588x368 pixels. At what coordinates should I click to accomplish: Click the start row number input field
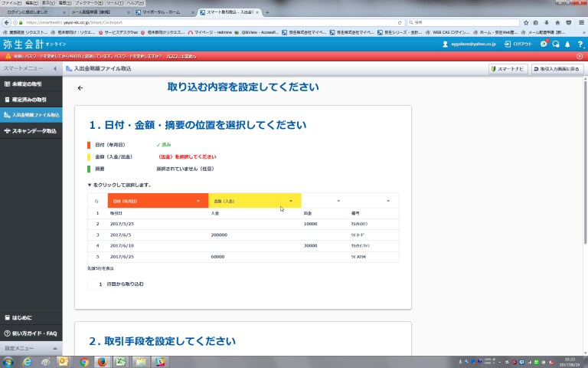pos(97,284)
